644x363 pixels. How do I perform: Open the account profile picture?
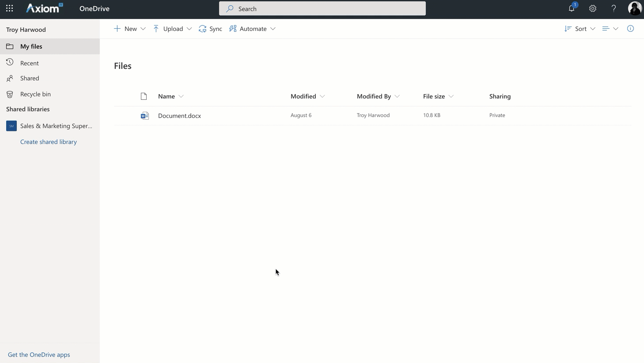(x=635, y=8)
